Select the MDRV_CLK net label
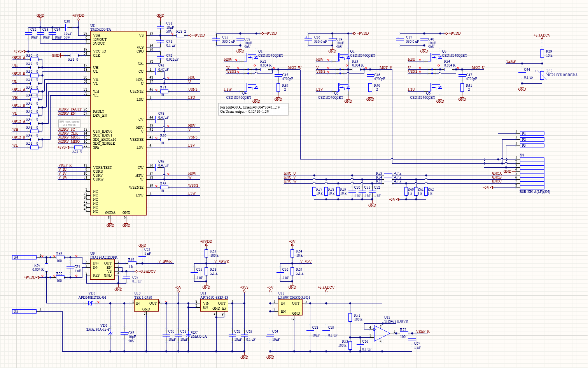The height and width of the screenshot is (368, 588). click(x=68, y=133)
